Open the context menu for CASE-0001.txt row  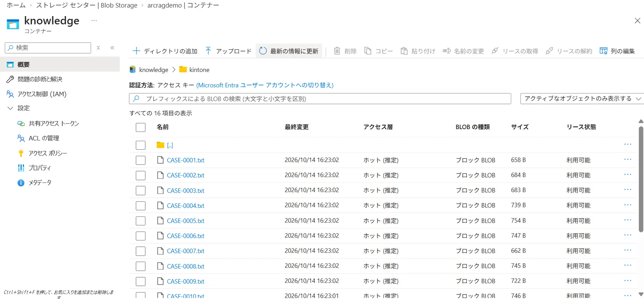pos(628,160)
